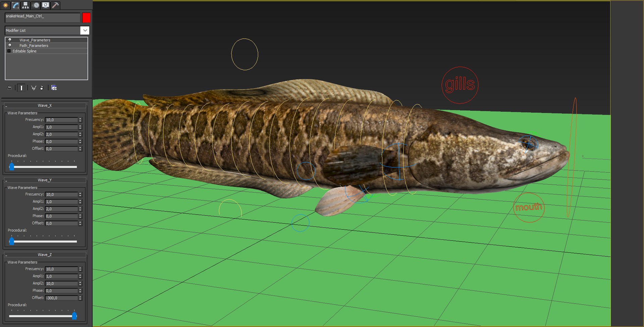
Task: Click Wave_X Frecuency value field
Action: click(x=62, y=120)
